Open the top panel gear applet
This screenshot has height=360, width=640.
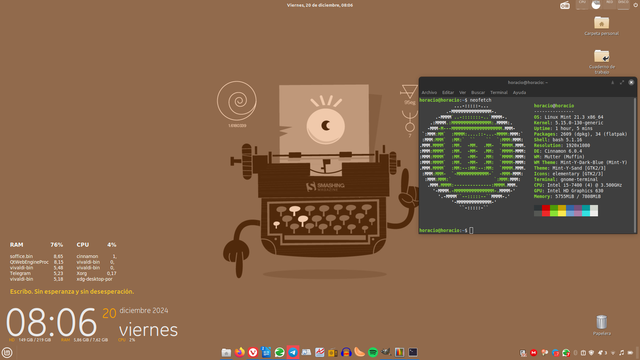(636, 5)
